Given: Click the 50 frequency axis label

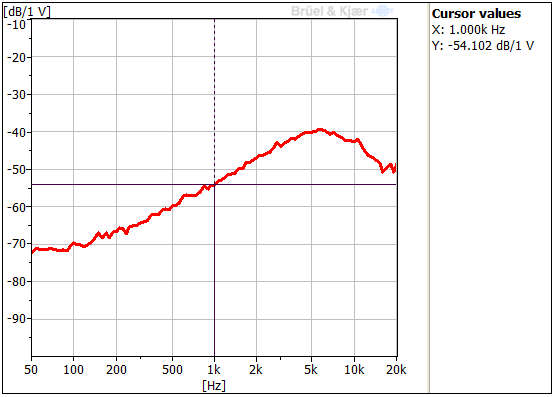Looking at the screenshot, I should point(31,370).
